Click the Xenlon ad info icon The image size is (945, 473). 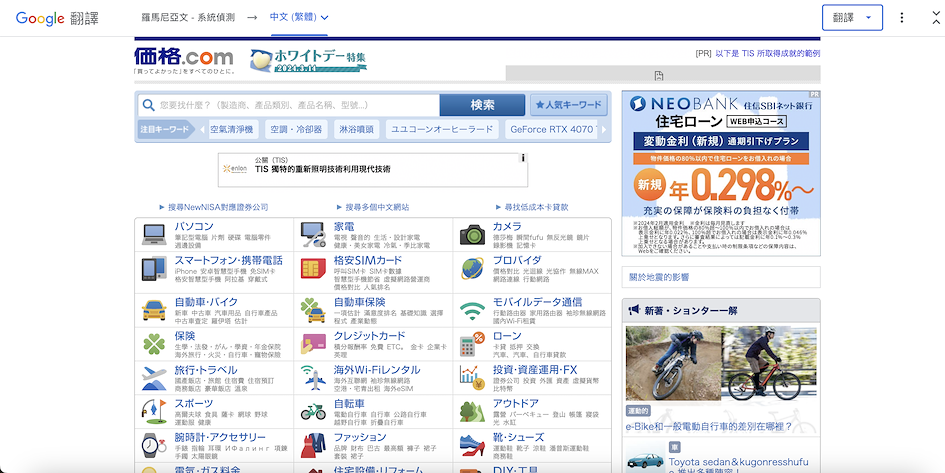pyautogui.click(x=523, y=158)
